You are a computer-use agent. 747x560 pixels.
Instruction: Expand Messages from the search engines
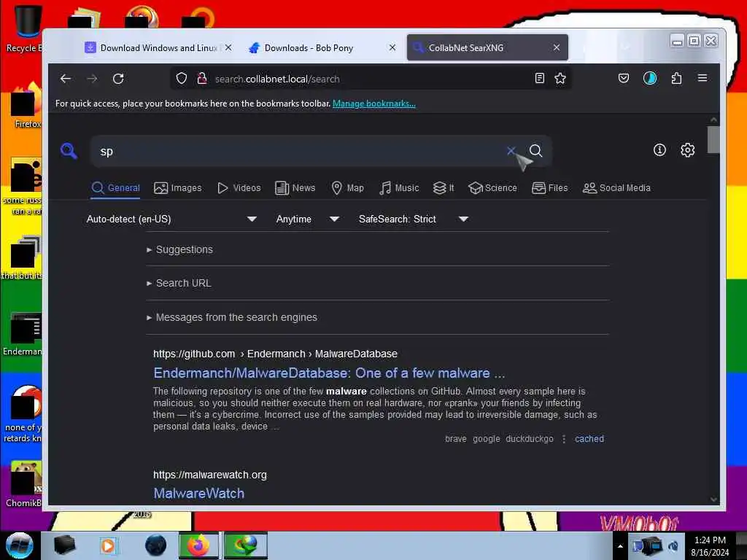point(232,317)
